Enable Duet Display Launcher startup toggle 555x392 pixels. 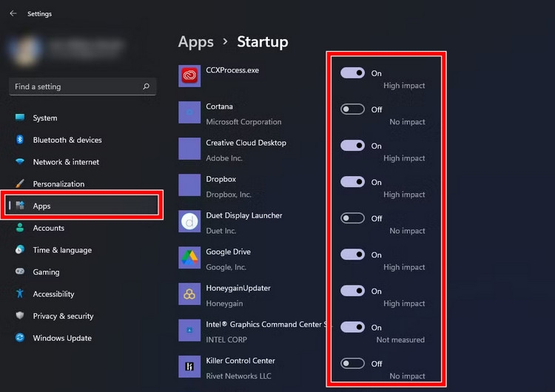click(352, 218)
